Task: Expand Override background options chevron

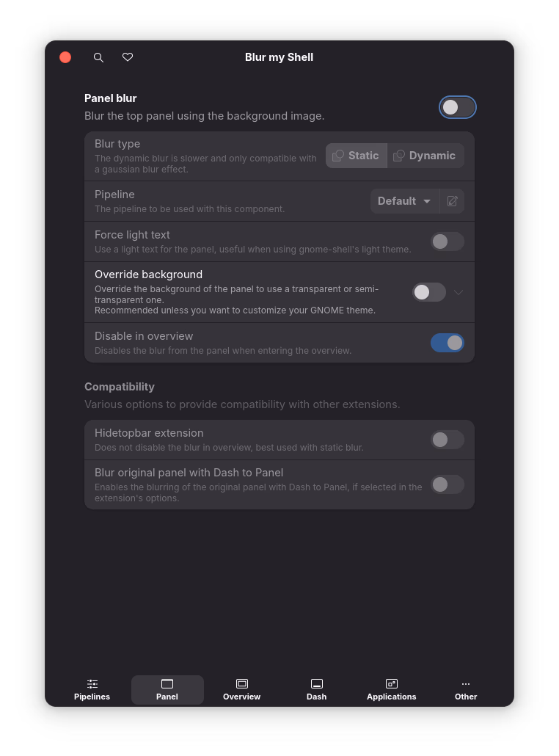Action: (x=458, y=292)
